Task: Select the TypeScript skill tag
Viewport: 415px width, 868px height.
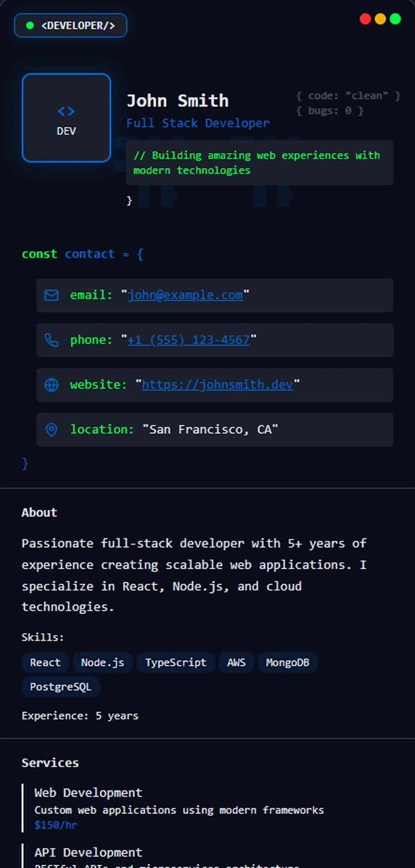Action: 175,662
